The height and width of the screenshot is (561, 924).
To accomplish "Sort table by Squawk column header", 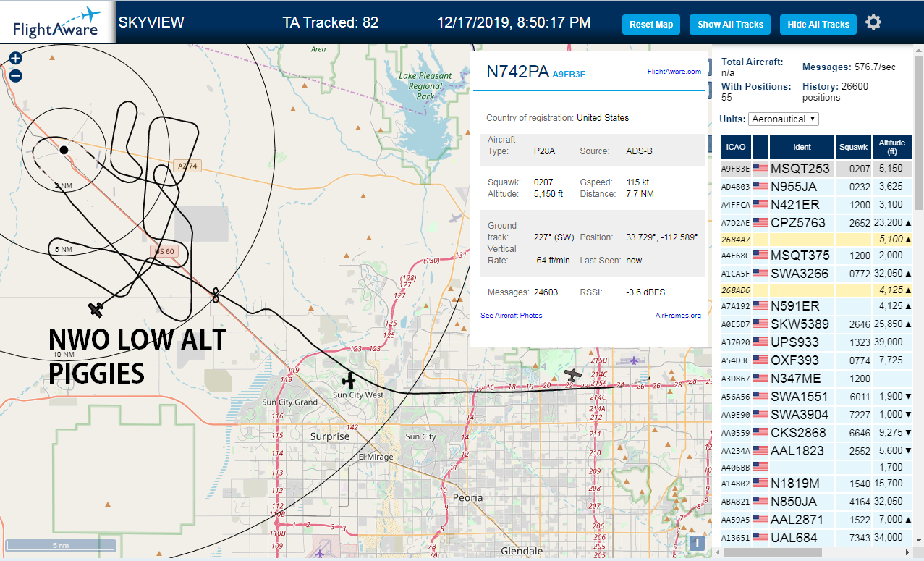I will point(854,147).
